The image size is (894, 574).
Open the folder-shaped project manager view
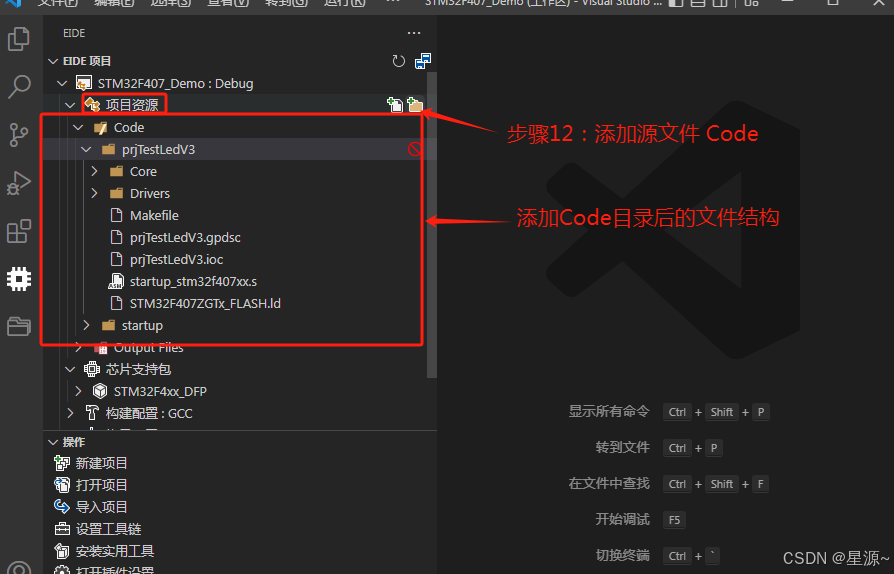(x=19, y=327)
